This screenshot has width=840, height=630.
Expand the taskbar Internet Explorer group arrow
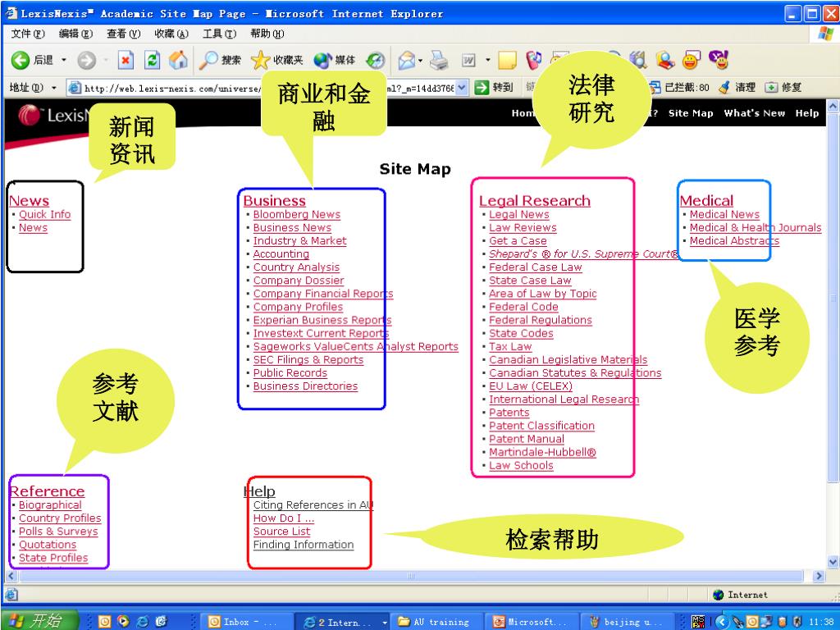click(x=385, y=622)
